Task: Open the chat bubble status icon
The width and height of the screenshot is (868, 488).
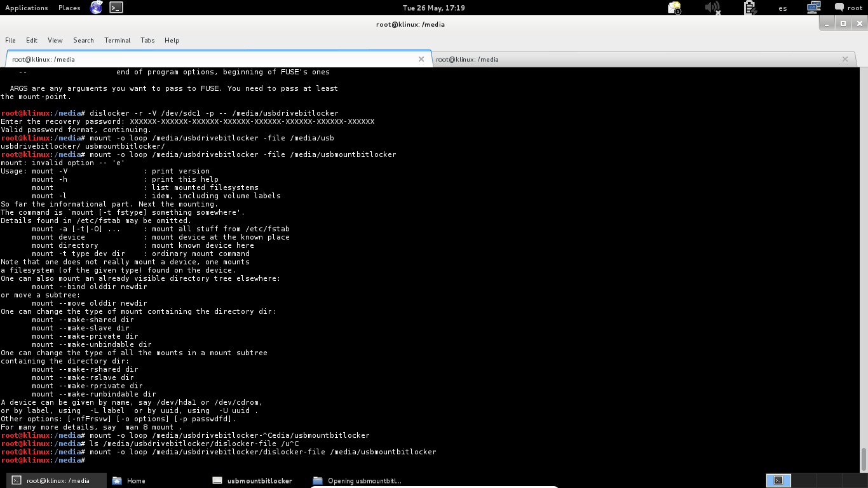Action: tap(839, 8)
